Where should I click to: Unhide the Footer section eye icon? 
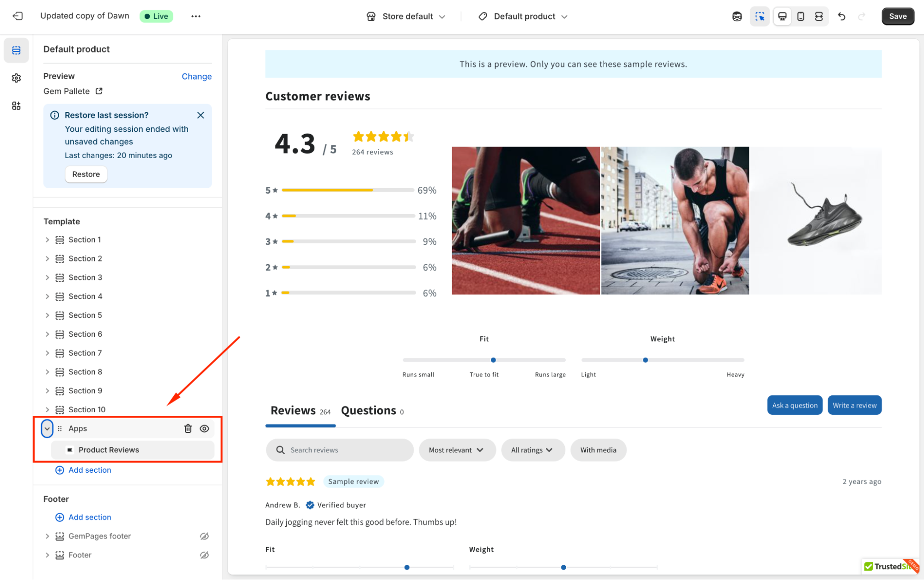(204, 555)
